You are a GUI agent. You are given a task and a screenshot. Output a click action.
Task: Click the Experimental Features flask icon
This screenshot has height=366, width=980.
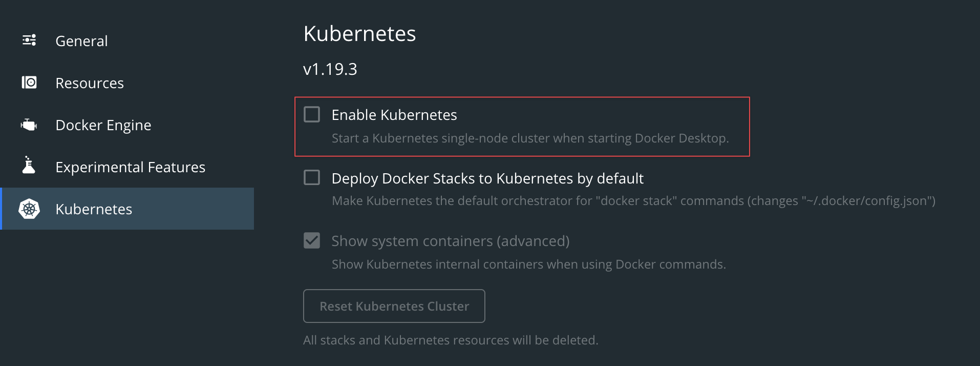(x=29, y=166)
